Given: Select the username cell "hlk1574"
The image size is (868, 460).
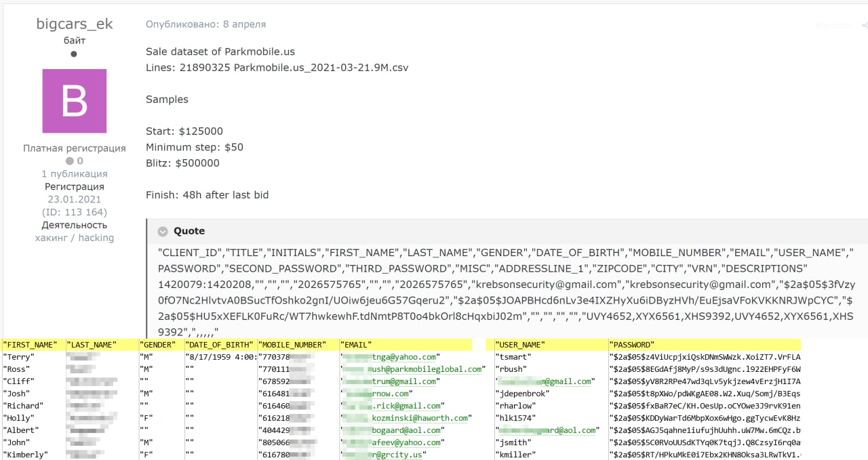Looking at the screenshot, I should point(515,418).
